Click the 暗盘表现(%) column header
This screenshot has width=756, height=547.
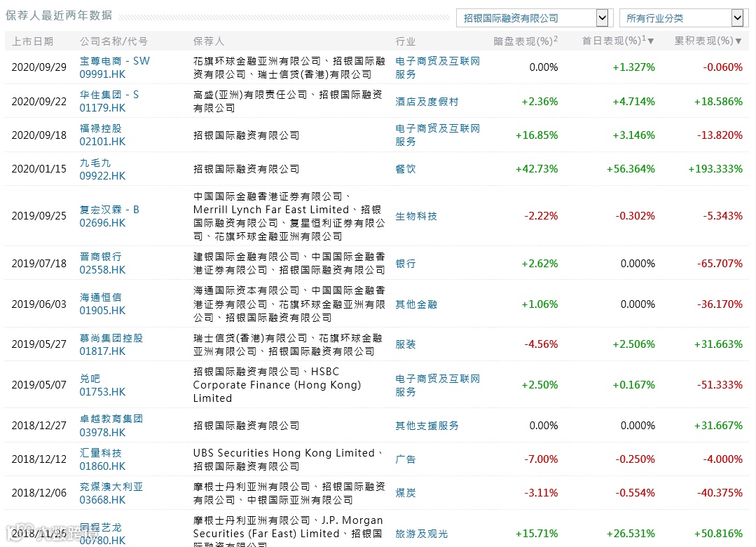point(525,41)
